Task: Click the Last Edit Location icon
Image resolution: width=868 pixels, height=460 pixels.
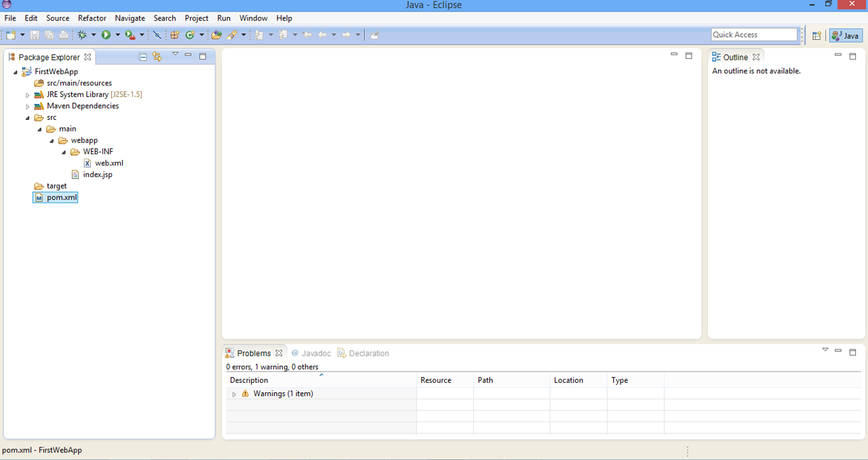Action: [307, 35]
